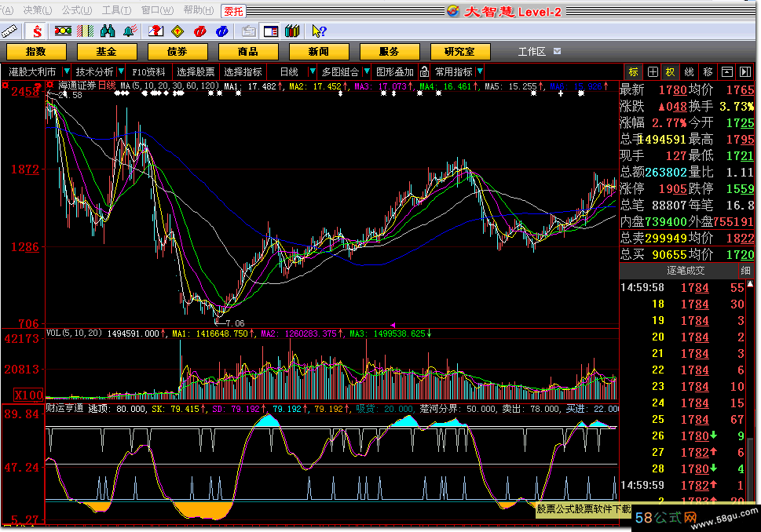Image resolution: width=761 pixels, height=532 pixels.
Task: Click the blue circular logo icon
Action: coord(221,31)
